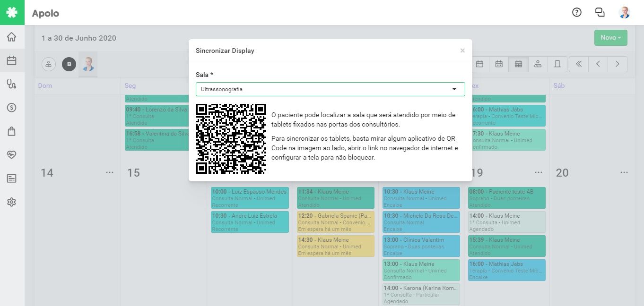The height and width of the screenshot is (306, 644).
Task: Open the rooms view icon
Action: click(x=557, y=64)
